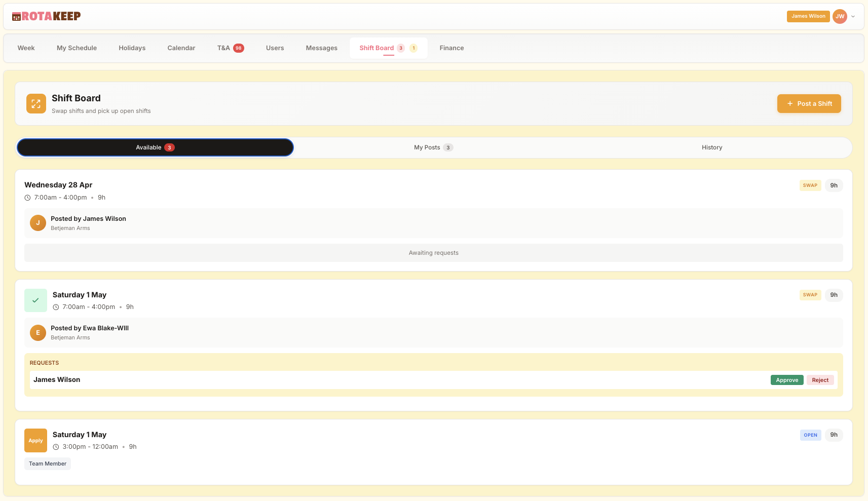
Task: Select the Available segment
Action: click(155, 147)
